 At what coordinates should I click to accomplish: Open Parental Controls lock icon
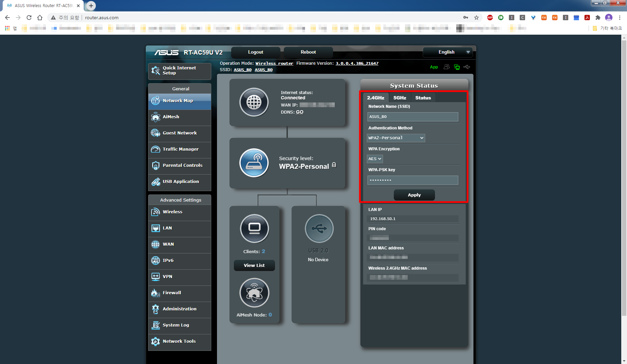156,165
